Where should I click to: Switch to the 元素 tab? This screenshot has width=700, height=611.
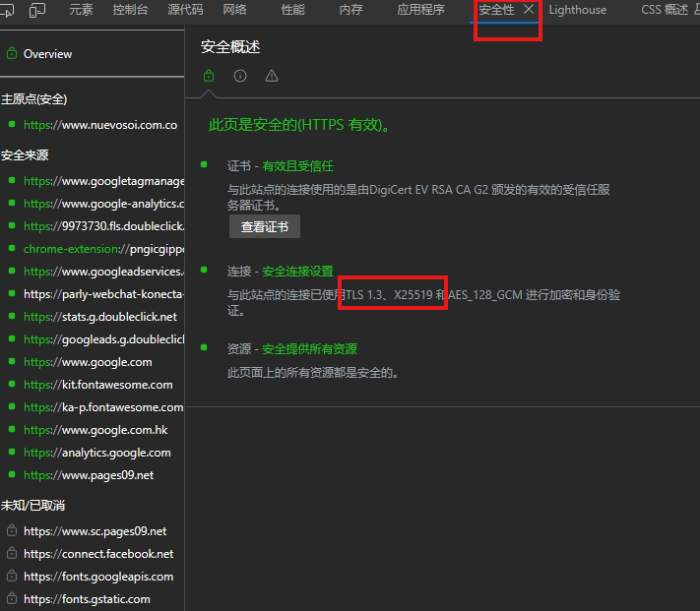click(81, 10)
